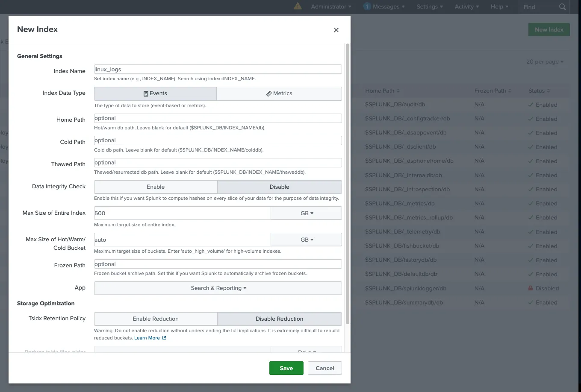The width and height of the screenshot is (581, 392).
Task: Click the Messages notification badge icon
Action: [x=366, y=6]
